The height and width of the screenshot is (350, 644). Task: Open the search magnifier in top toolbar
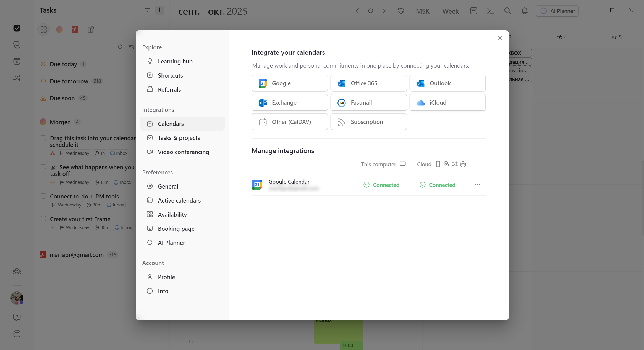pyautogui.click(x=507, y=11)
